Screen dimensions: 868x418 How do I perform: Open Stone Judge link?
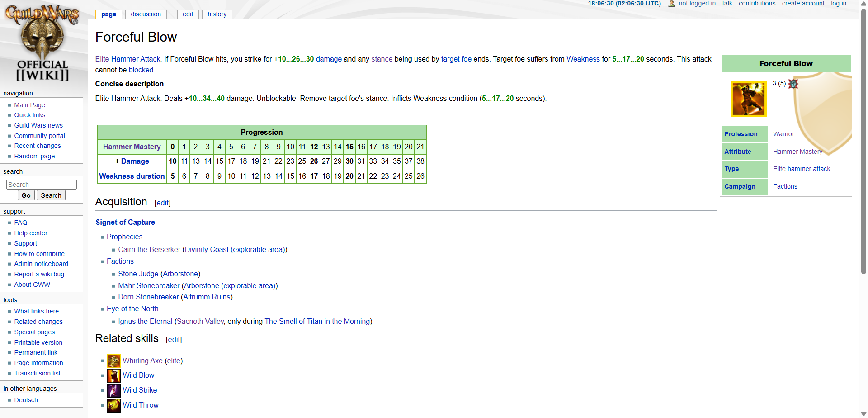point(138,274)
